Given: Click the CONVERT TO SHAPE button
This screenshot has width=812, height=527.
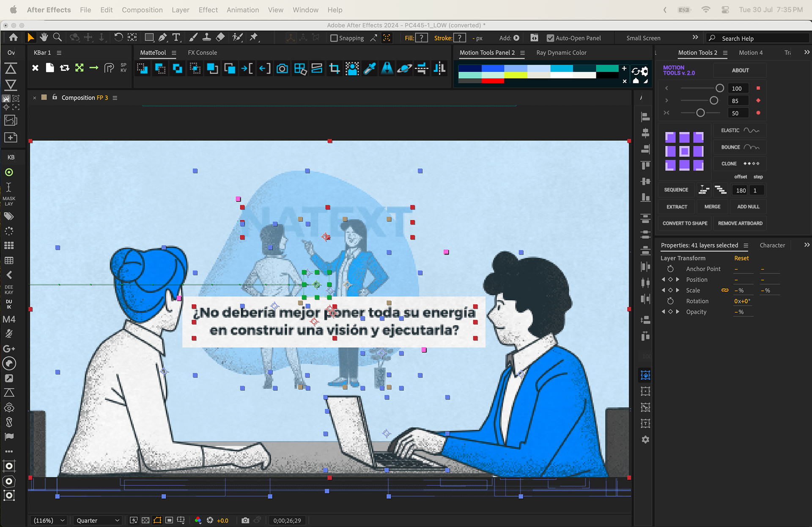Looking at the screenshot, I should (x=685, y=223).
